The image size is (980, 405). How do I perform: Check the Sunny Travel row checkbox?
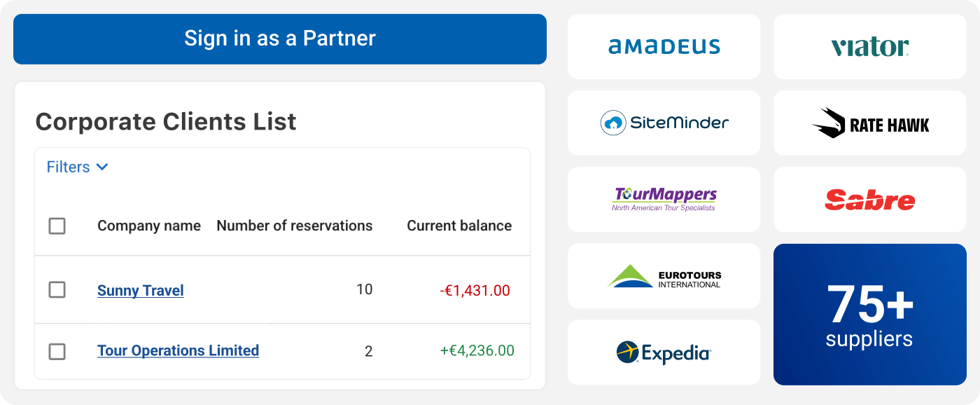(x=57, y=289)
